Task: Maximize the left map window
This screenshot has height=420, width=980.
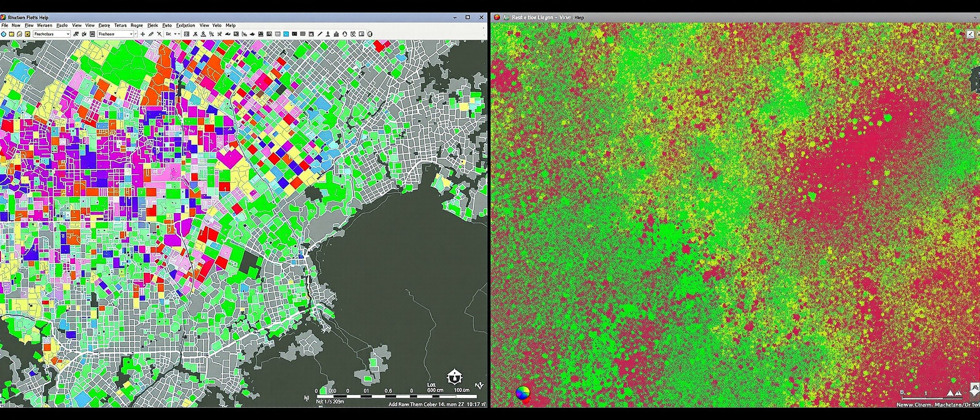Action: [467, 17]
